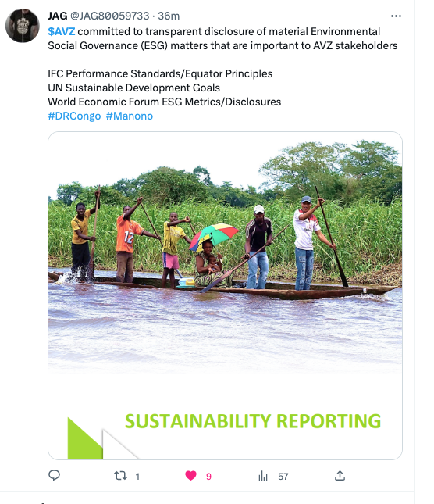The width and height of the screenshot is (434, 504).
Task: Click the view count 57
Action: 283,477
